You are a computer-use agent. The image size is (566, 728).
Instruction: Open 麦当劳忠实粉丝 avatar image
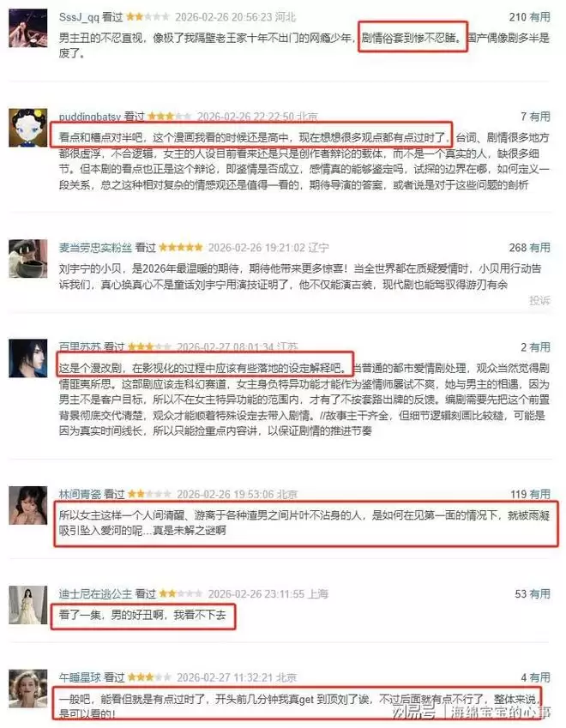(27, 259)
